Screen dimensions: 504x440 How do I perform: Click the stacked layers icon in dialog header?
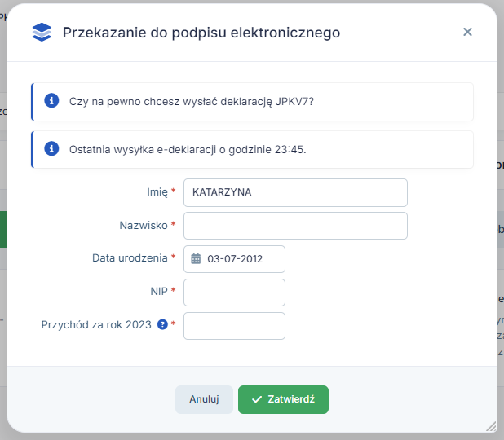41,33
